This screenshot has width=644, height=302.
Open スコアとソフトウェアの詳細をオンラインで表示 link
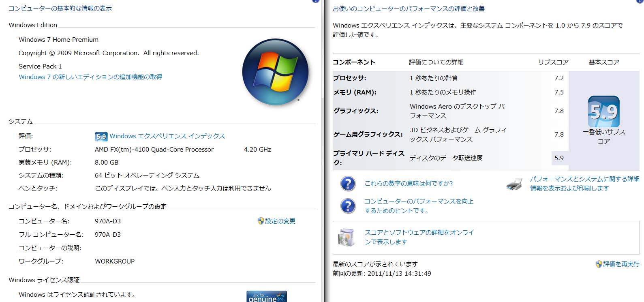[x=419, y=237]
